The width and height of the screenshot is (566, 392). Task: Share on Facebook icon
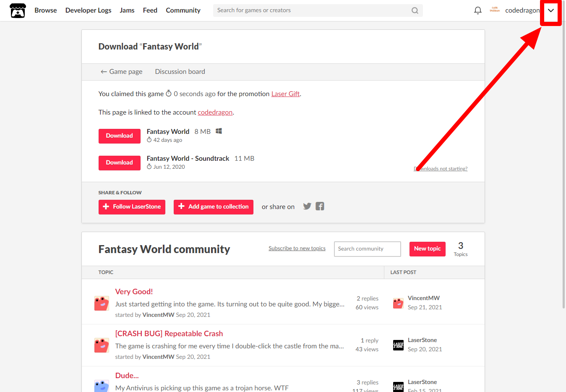click(320, 206)
